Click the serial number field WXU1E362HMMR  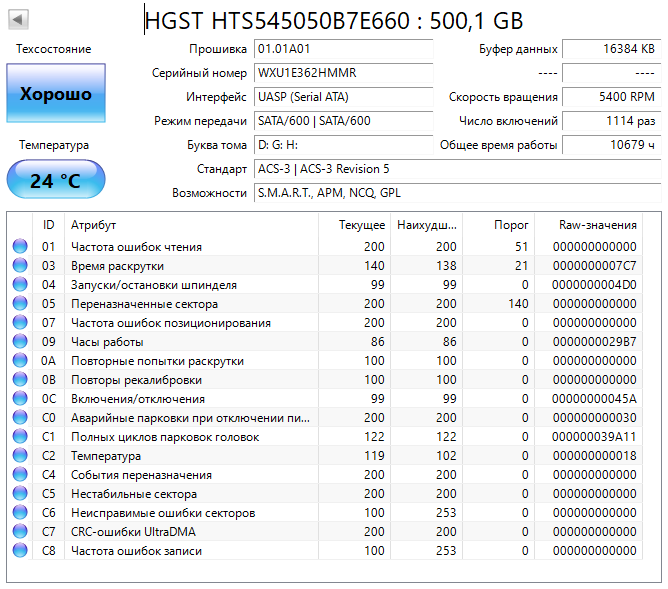pyautogui.click(x=343, y=73)
